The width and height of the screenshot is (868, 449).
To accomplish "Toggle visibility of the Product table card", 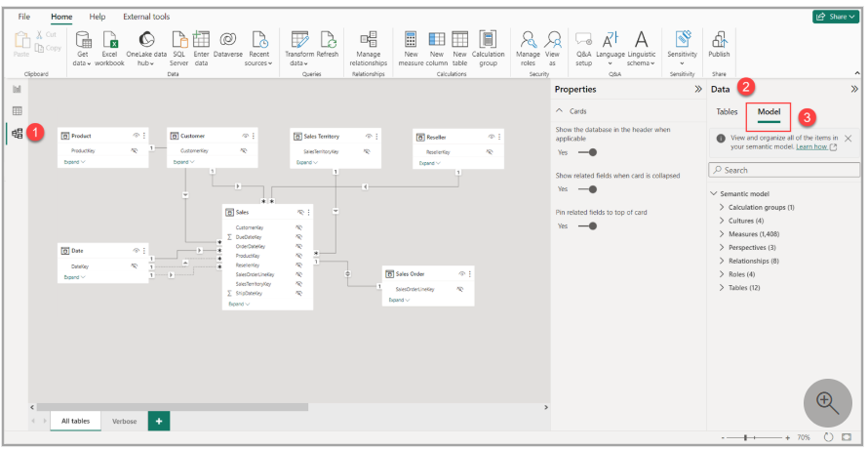I will 136,136.
